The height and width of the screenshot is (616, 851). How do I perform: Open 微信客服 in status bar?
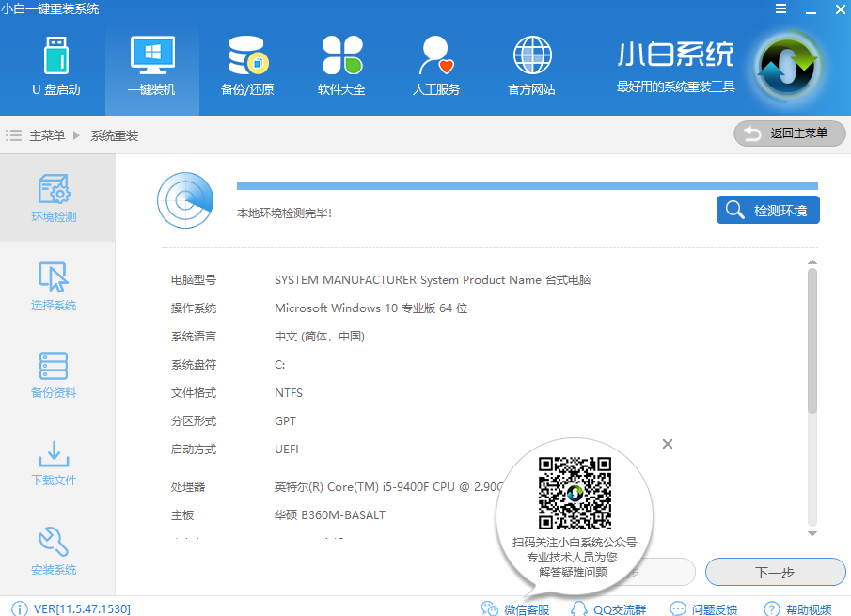tap(515, 609)
